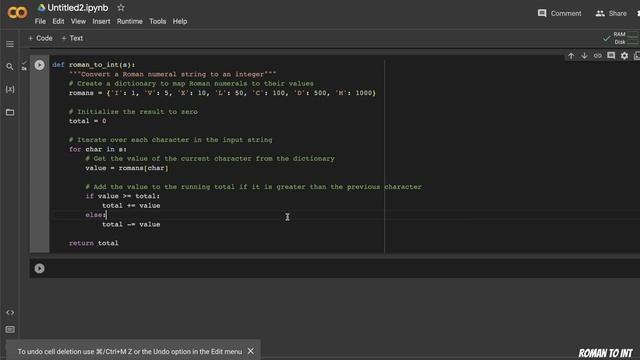
Task: Open the Google Drive file icon
Action: coord(41,8)
